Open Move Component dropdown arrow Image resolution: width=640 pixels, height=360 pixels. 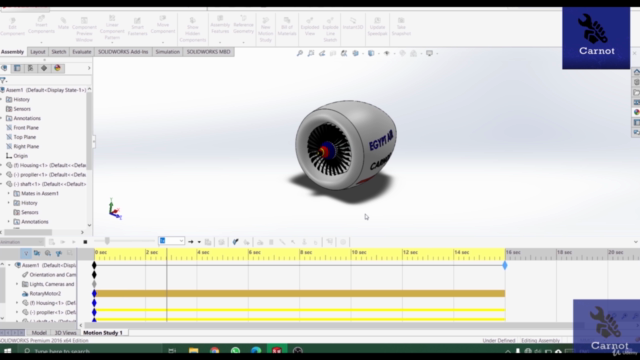pyautogui.click(x=162, y=42)
